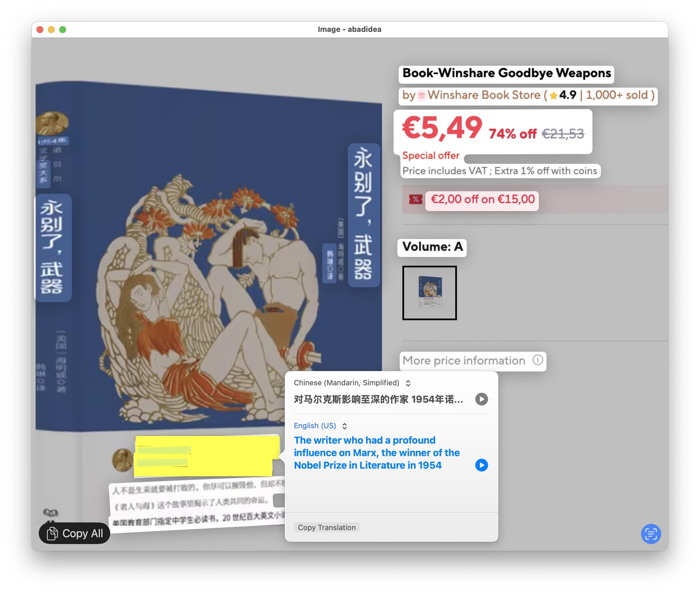Click the star rating icon
This screenshot has height=593, width=700.
(x=553, y=96)
